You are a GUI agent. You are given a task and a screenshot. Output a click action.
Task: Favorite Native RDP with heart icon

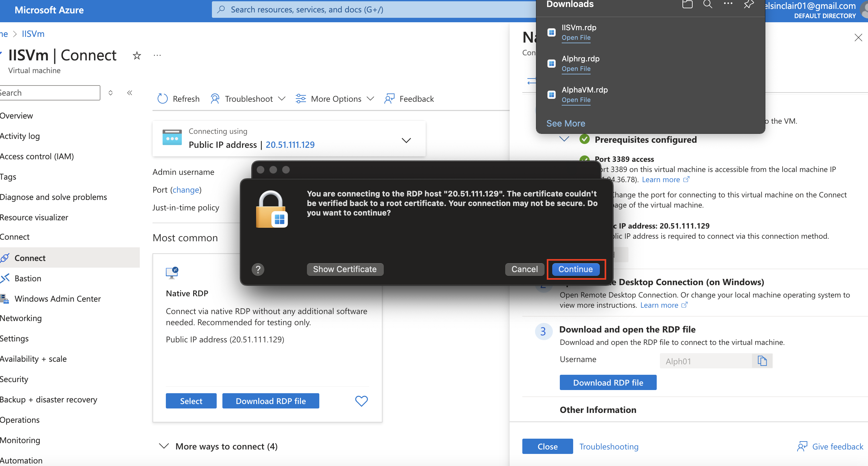pos(361,401)
